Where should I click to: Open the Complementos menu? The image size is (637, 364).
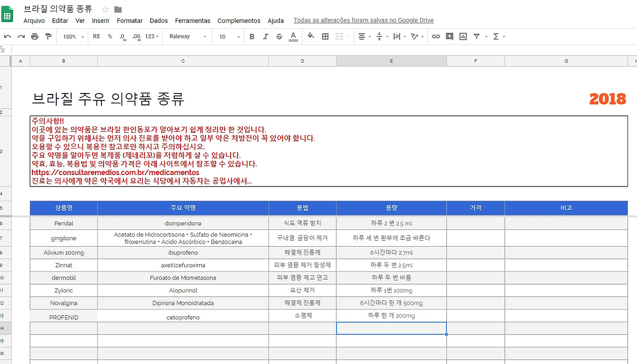(239, 20)
